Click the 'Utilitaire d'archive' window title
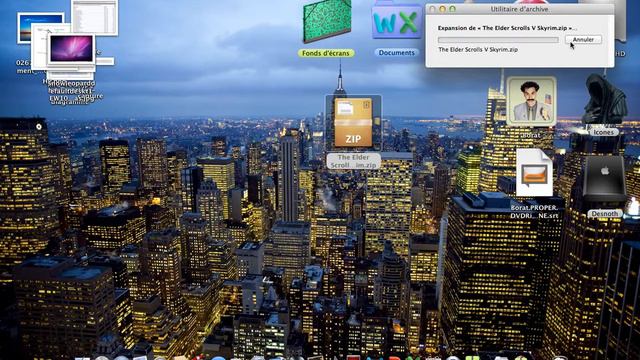 pyautogui.click(x=519, y=9)
